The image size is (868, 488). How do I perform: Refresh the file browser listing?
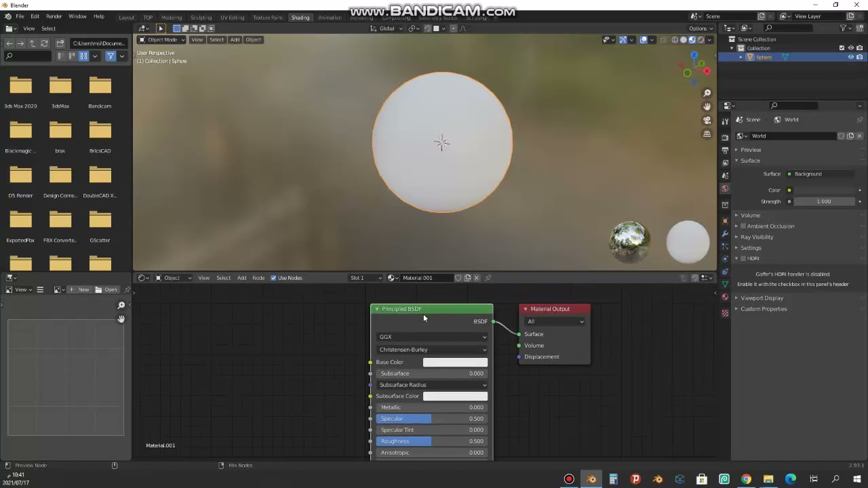tap(44, 43)
